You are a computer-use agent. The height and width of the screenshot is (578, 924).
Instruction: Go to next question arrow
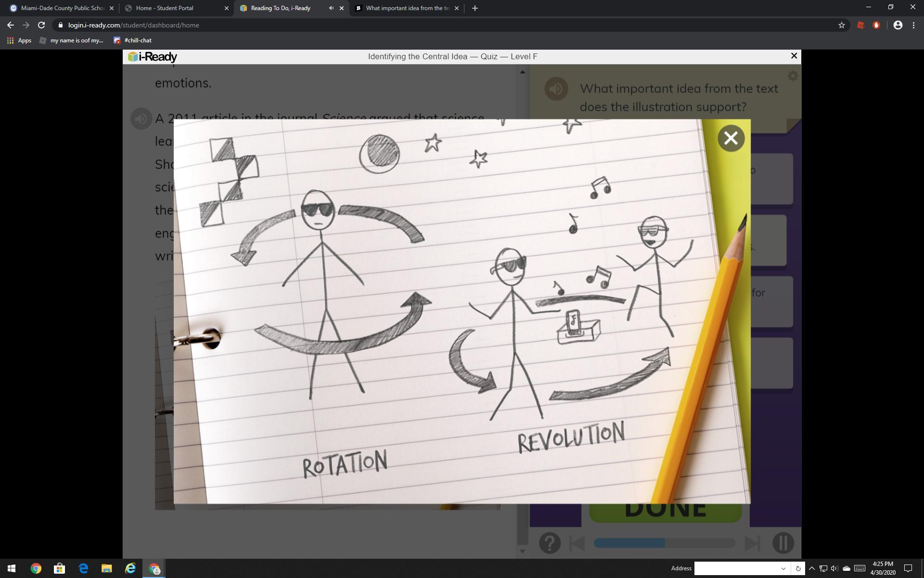click(x=752, y=543)
